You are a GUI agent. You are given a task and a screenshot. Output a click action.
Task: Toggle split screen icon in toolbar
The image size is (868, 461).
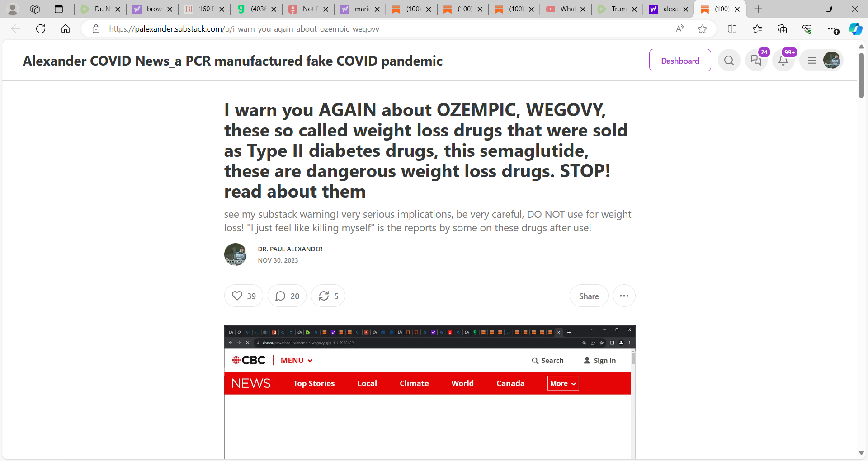pyautogui.click(x=732, y=29)
